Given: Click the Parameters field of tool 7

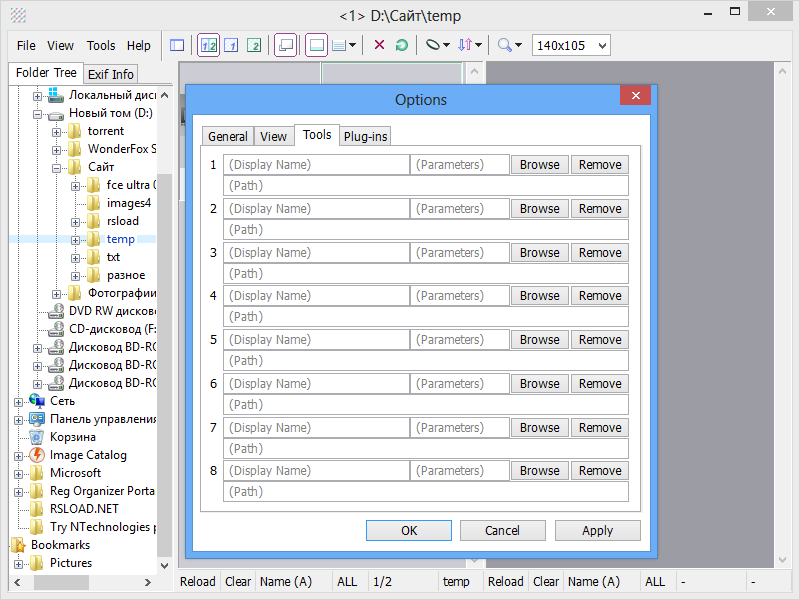Looking at the screenshot, I should [x=460, y=428].
